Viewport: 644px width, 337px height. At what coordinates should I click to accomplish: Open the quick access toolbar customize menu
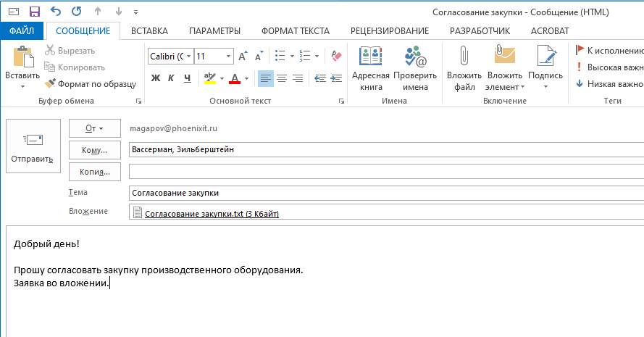point(136,12)
